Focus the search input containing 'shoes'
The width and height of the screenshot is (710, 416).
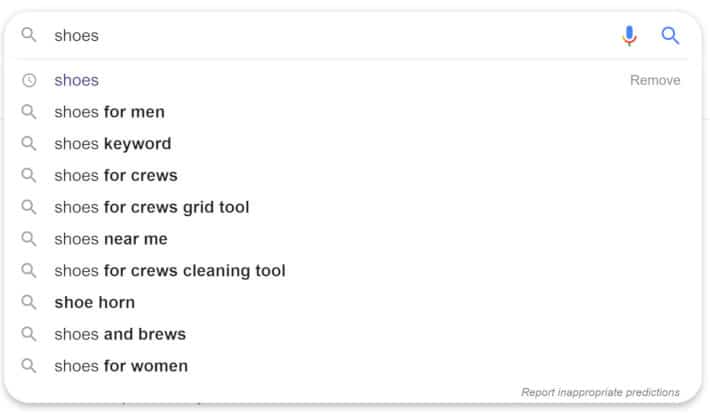tap(333, 35)
